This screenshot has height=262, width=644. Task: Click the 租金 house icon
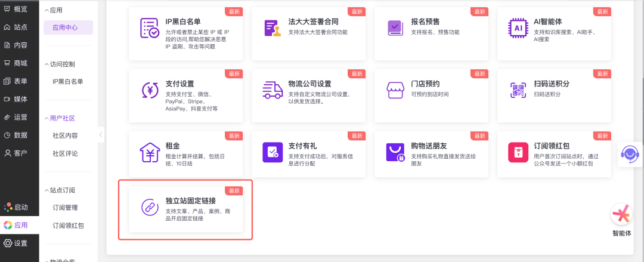150,152
